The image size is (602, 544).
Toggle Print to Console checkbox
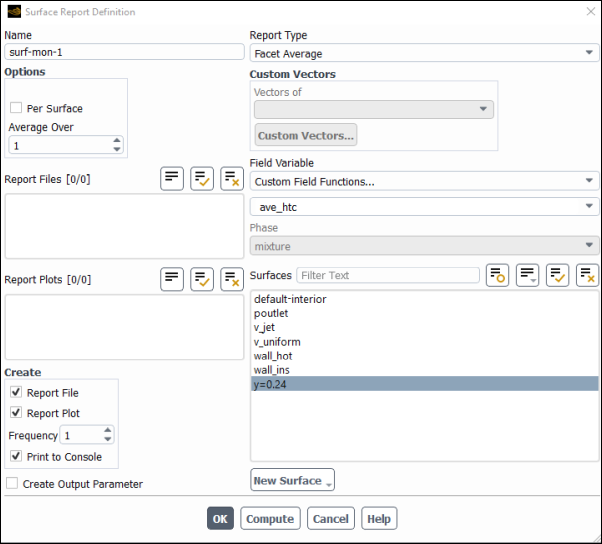(16, 456)
